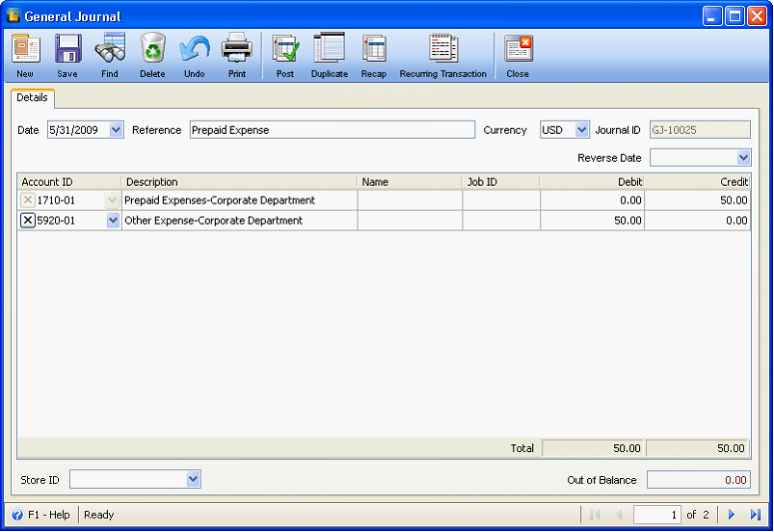Click the Credit column header
Screen dimensions: 774x532
[697, 181]
